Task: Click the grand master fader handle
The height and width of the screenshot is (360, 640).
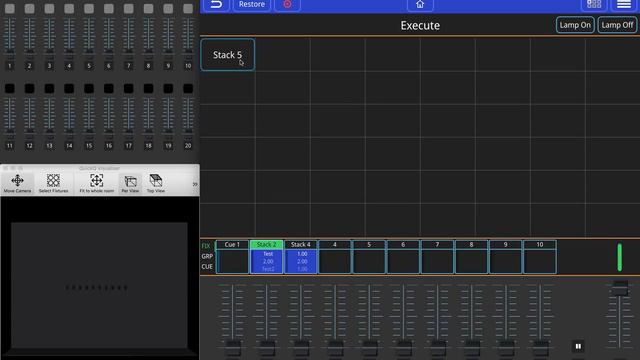Action: pyautogui.click(x=620, y=289)
